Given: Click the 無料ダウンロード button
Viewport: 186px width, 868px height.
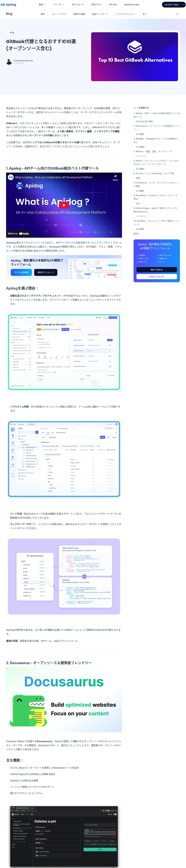Looking at the screenshot, I should (x=46, y=272).
